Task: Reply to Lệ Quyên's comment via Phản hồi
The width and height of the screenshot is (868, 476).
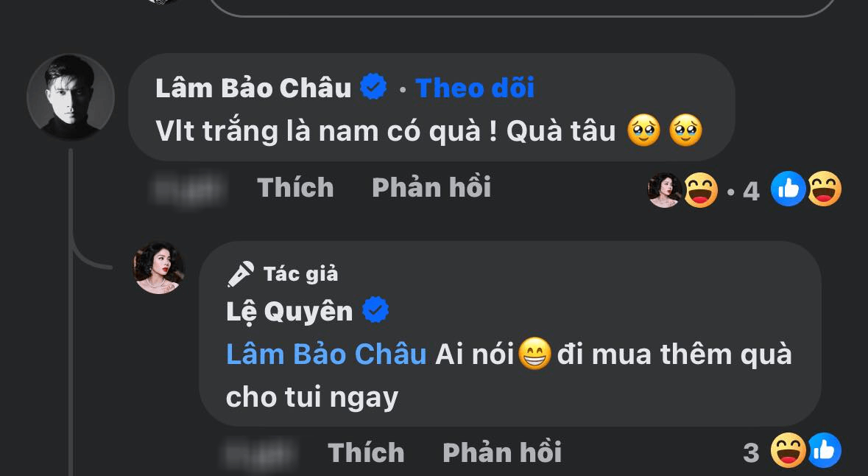Action: pyautogui.click(x=502, y=452)
